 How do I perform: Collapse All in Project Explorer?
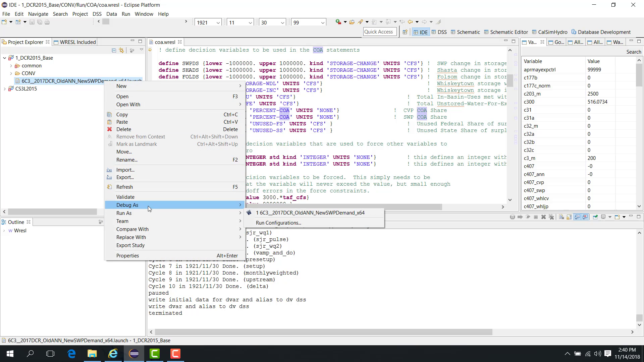(114, 50)
